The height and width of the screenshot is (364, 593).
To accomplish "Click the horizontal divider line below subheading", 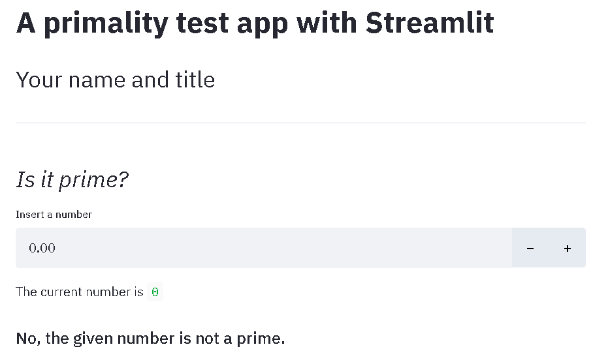I will (300, 123).
